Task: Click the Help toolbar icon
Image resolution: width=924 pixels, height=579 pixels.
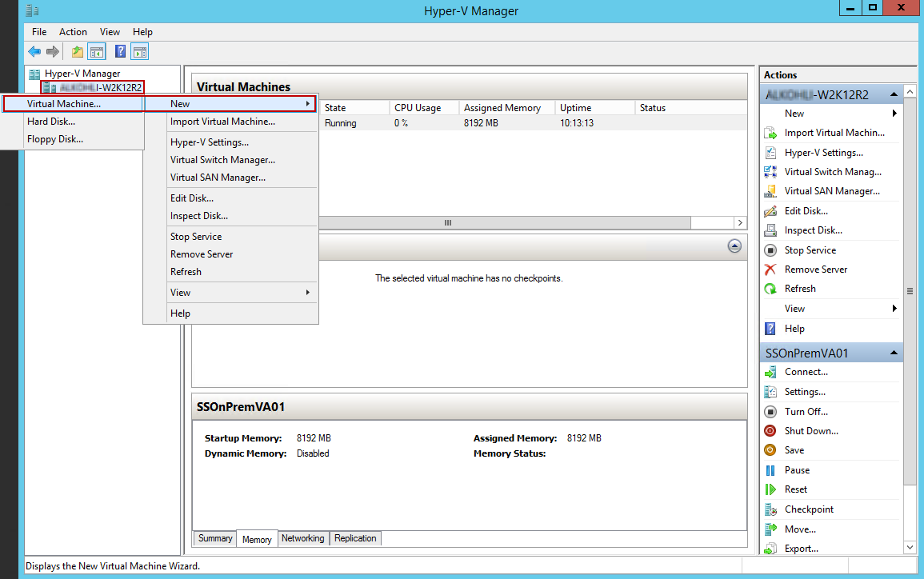Action: [x=119, y=50]
